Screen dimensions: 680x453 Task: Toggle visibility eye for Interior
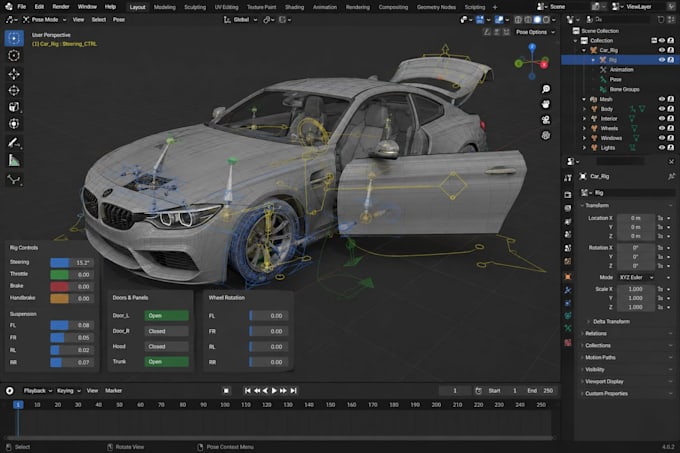[x=662, y=118]
